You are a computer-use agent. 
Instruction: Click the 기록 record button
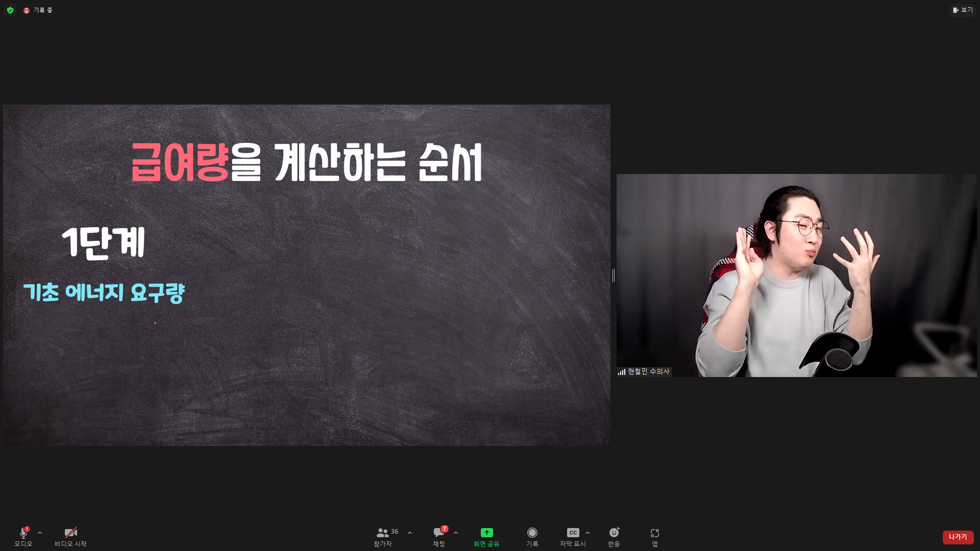(x=532, y=537)
